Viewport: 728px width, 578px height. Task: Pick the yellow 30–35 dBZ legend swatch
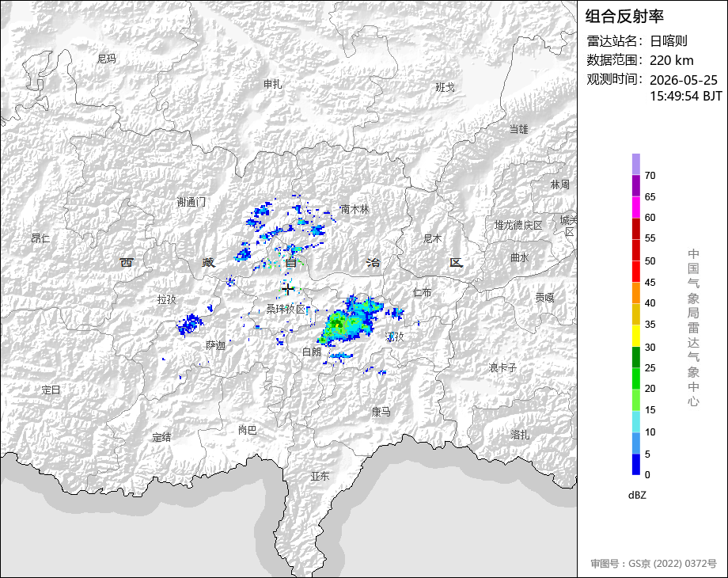coord(636,336)
